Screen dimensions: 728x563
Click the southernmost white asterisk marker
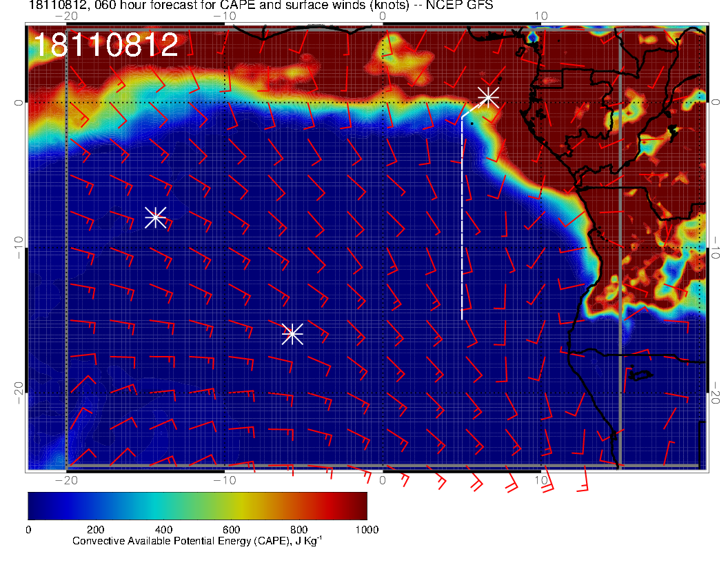(x=292, y=333)
